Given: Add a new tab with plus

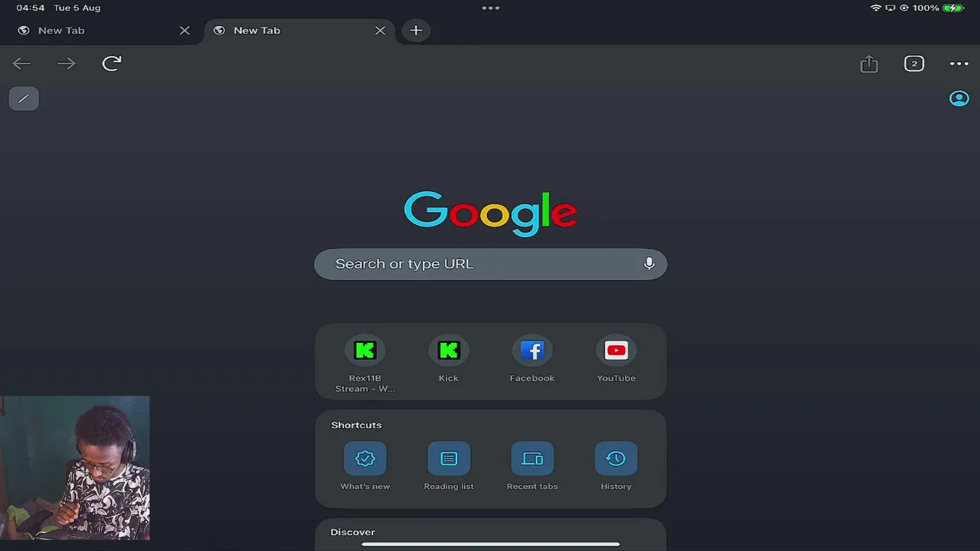Looking at the screenshot, I should [416, 31].
